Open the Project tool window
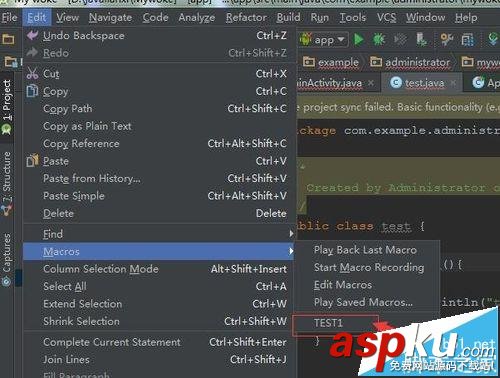The image size is (500, 378). (x=7, y=107)
